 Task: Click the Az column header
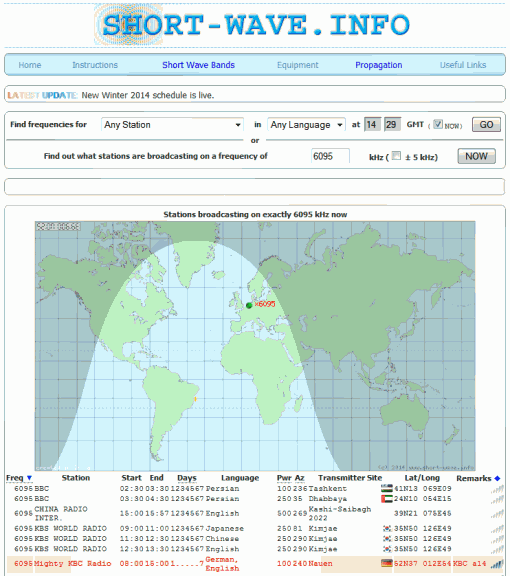click(x=300, y=478)
